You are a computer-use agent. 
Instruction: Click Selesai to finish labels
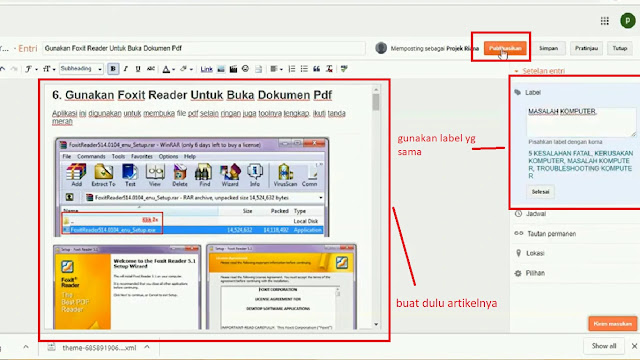pyautogui.click(x=540, y=191)
